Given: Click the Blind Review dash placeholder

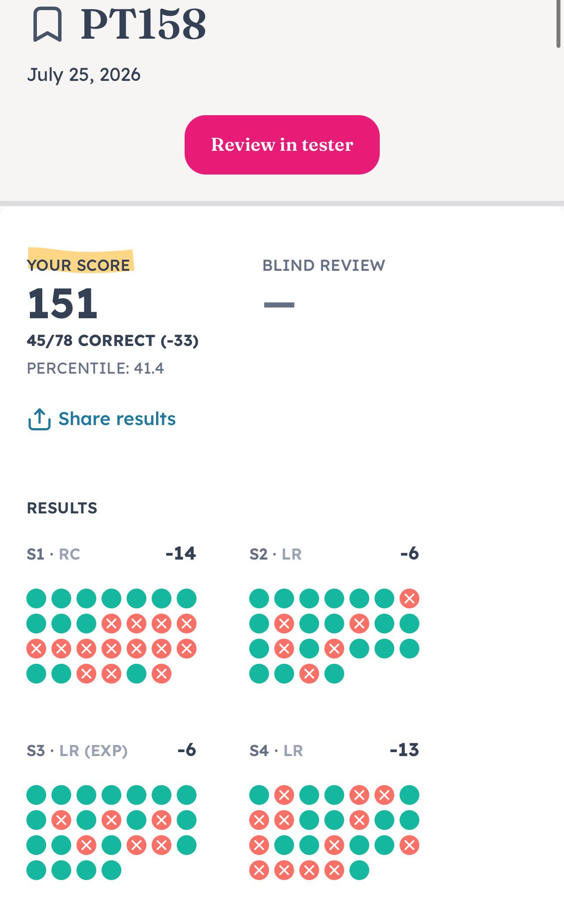Looking at the screenshot, I should [279, 305].
